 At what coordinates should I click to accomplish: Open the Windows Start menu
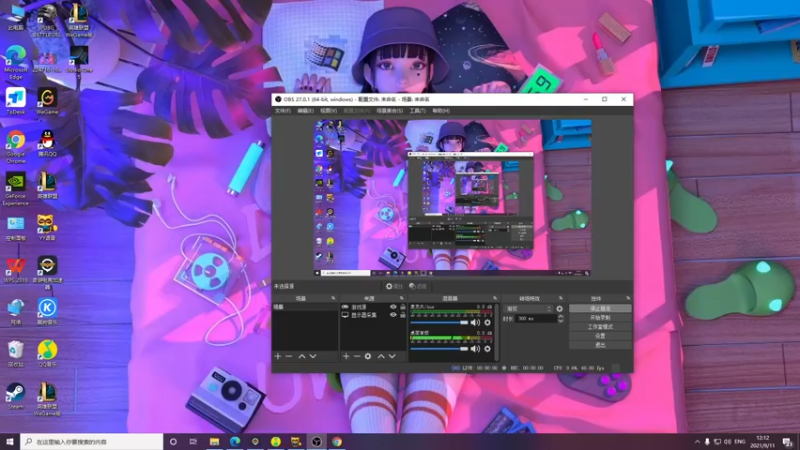pyautogui.click(x=10, y=441)
